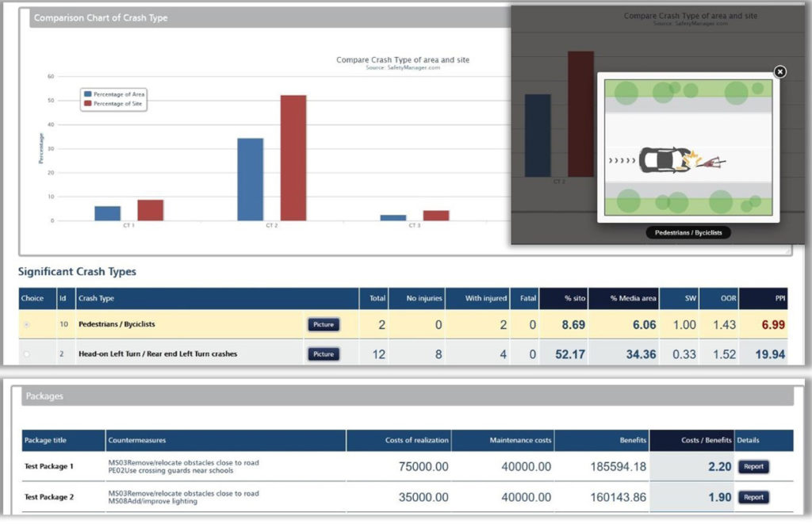
Task: Open Picture for Head-on Left Turn row
Action: point(323,354)
